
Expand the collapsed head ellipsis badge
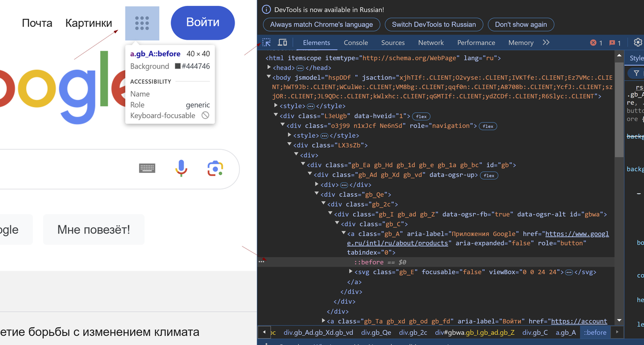[301, 68]
